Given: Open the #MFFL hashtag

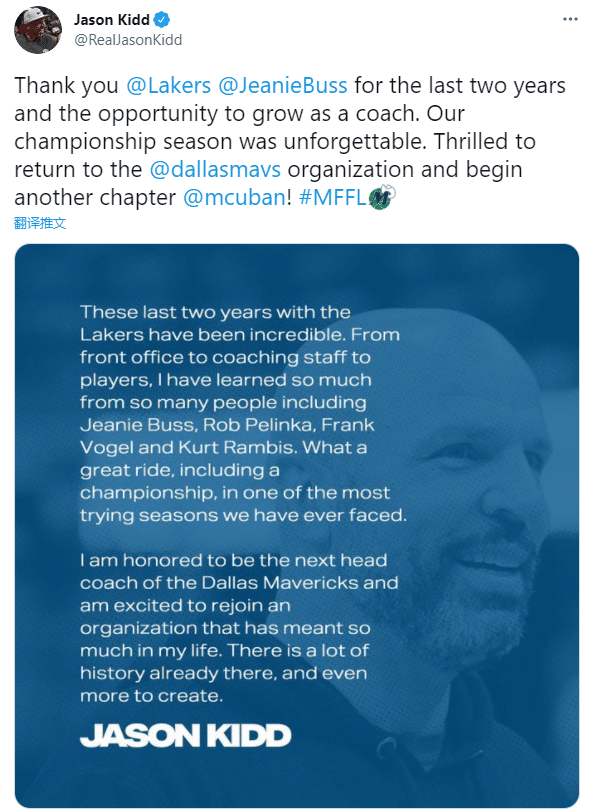Looking at the screenshot, I should 333,197.
